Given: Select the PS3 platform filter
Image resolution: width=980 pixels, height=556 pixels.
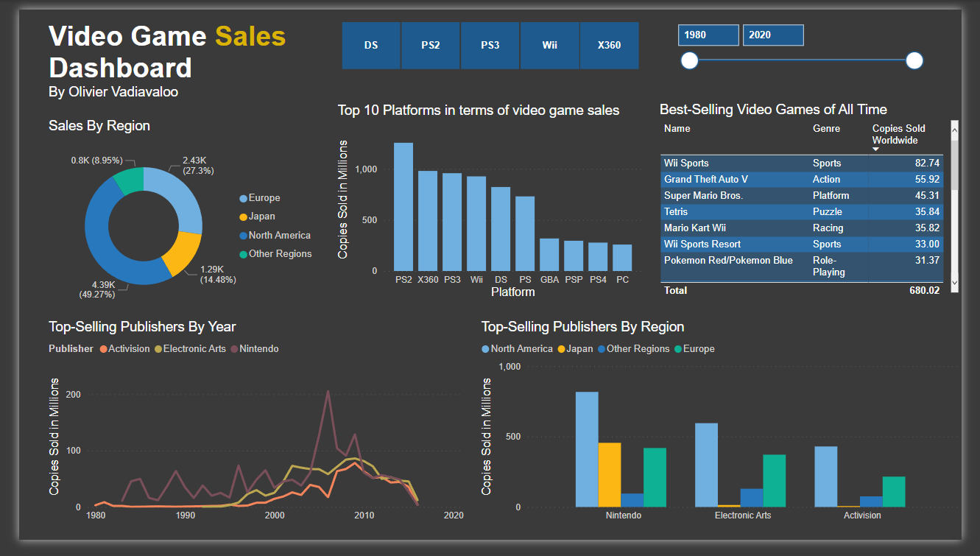Looking at the screenshot, I should (x=490, y=45).
